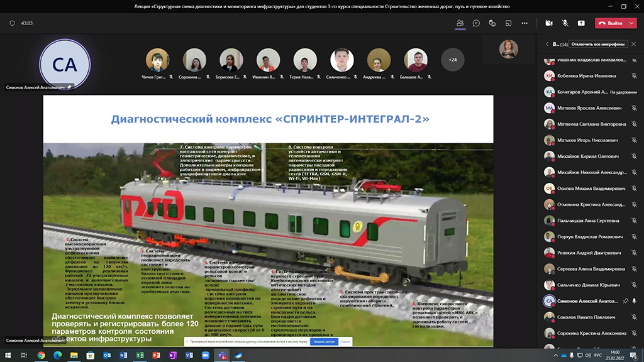644x362 pixels.
Task: Open the reactions icon in meeting toolbar
Action: pos(492,23)
